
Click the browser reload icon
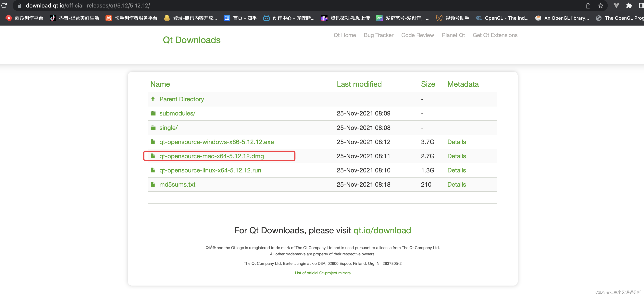tap(4, 5)
